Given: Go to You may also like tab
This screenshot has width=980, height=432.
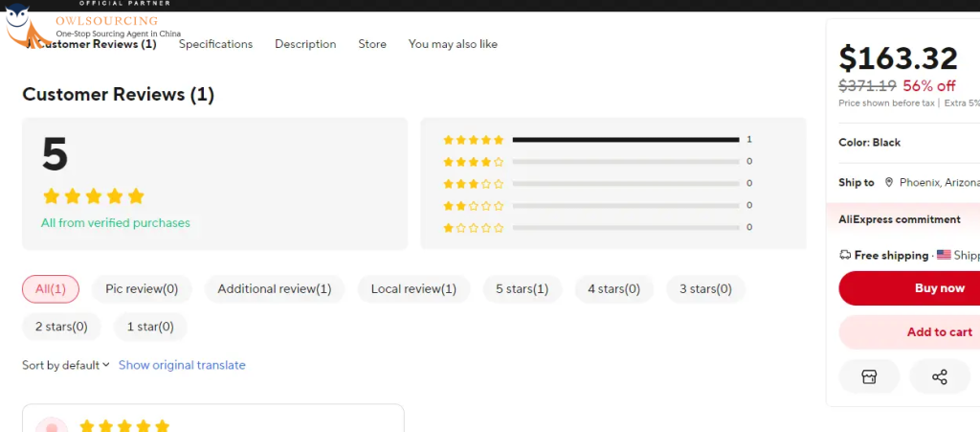Looking at the screenshot, I should (x=453, y=44).
